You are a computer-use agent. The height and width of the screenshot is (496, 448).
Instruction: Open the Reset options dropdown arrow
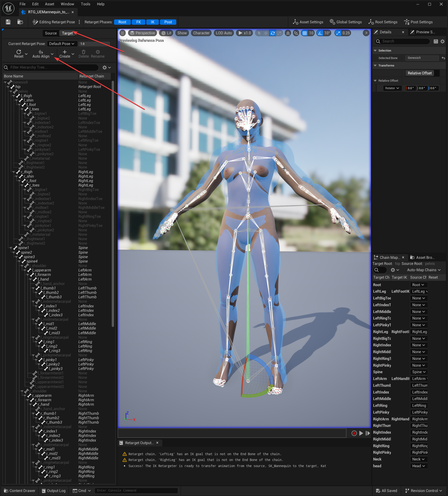click(x=26, y=54)
